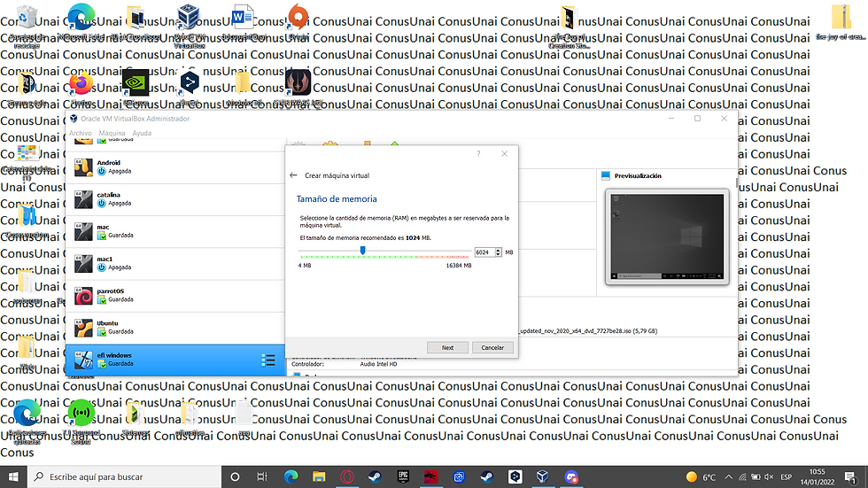Select the catalina virtual machine
The image size is (868, 488).
(x=175, y=199)
